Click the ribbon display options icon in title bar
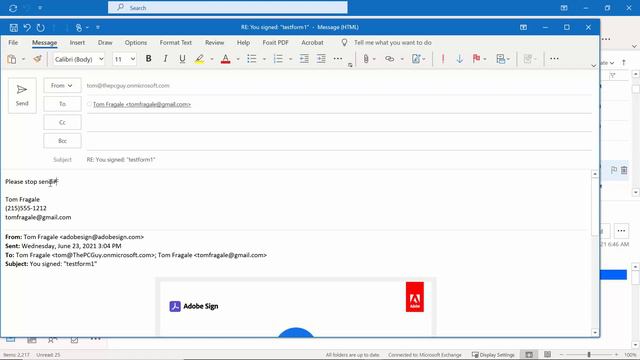Viewport: 640px width, 360px height. click(523, 27)
